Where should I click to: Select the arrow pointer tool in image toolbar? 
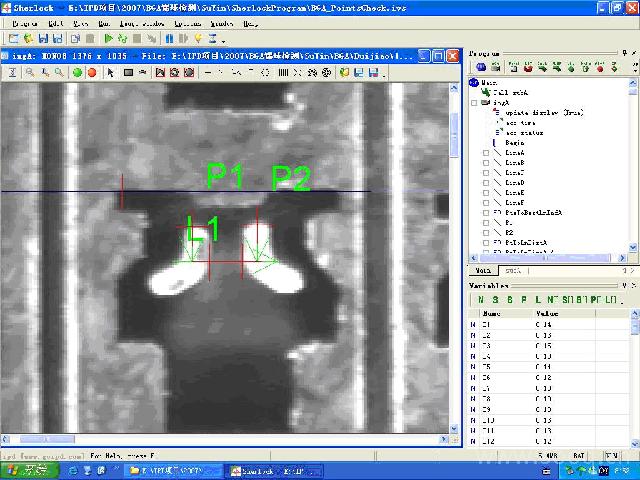point(111,72)
